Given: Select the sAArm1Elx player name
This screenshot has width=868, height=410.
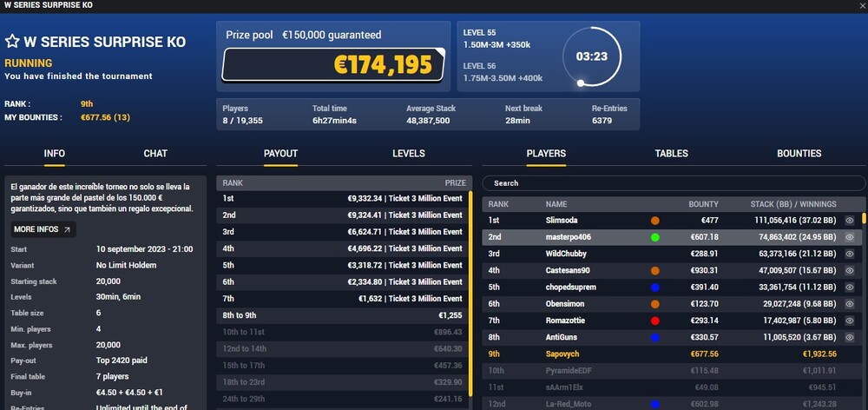Looking at the screenshot, I should pos(563,387).
